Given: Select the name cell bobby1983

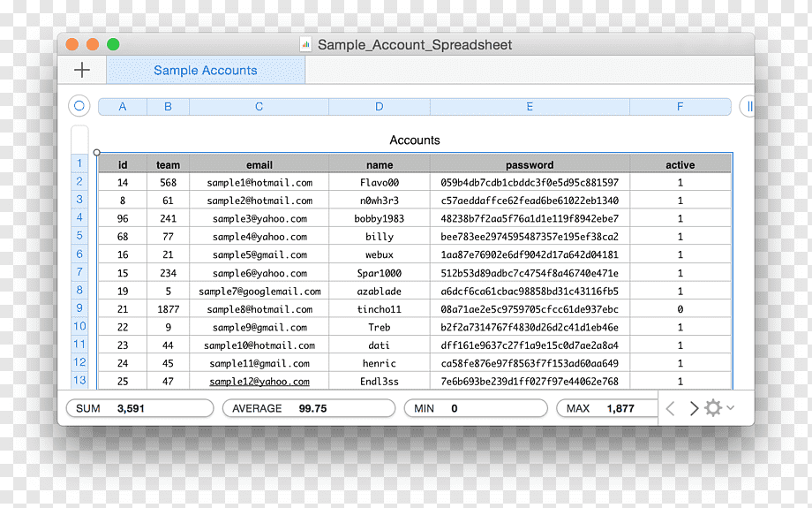Looking at the screenshot, I should point(380,219).
